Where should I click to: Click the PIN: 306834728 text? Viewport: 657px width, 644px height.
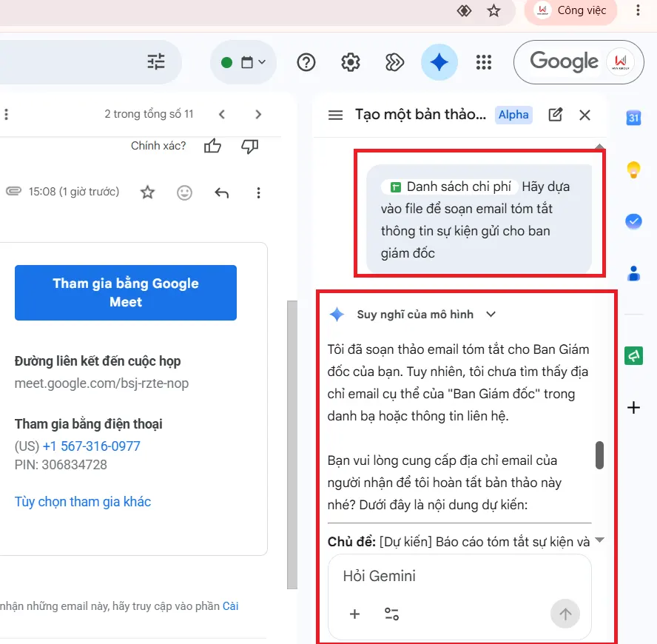[x=61, y=465]
